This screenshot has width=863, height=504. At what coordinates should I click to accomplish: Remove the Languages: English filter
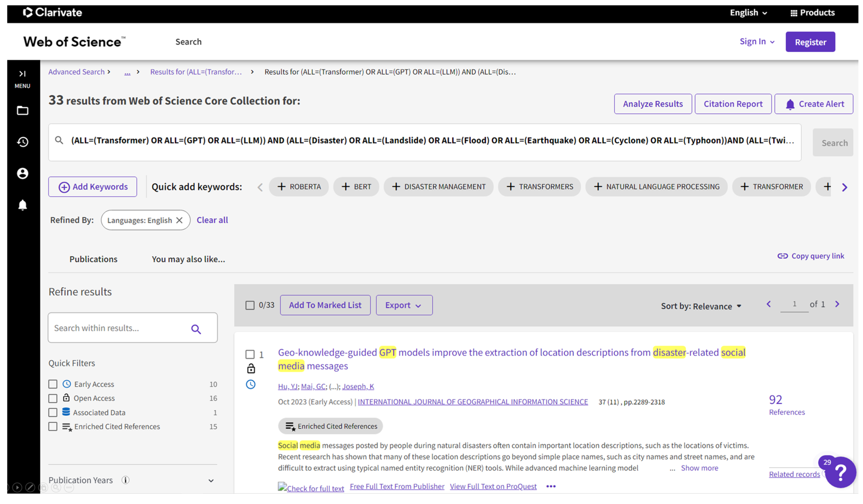(x=179, y=220)
